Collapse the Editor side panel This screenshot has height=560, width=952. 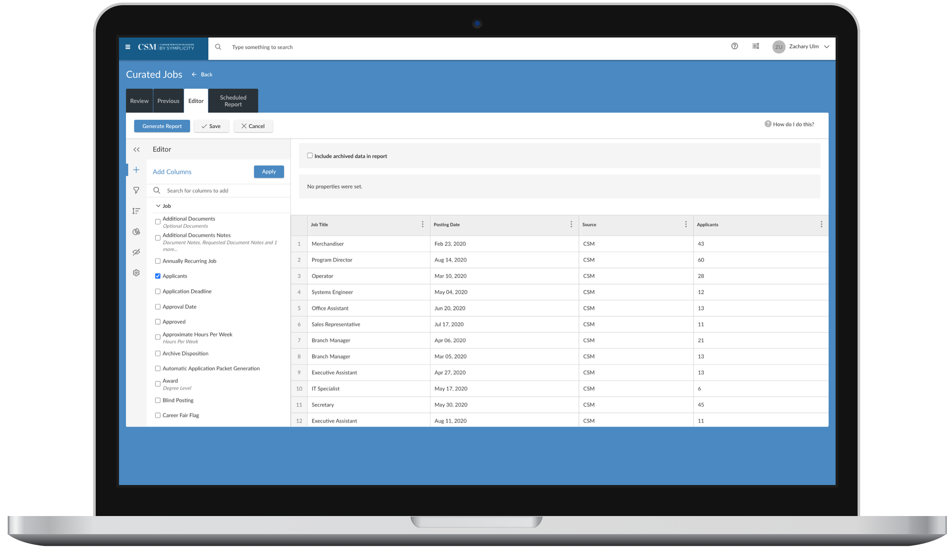(136, 150)
